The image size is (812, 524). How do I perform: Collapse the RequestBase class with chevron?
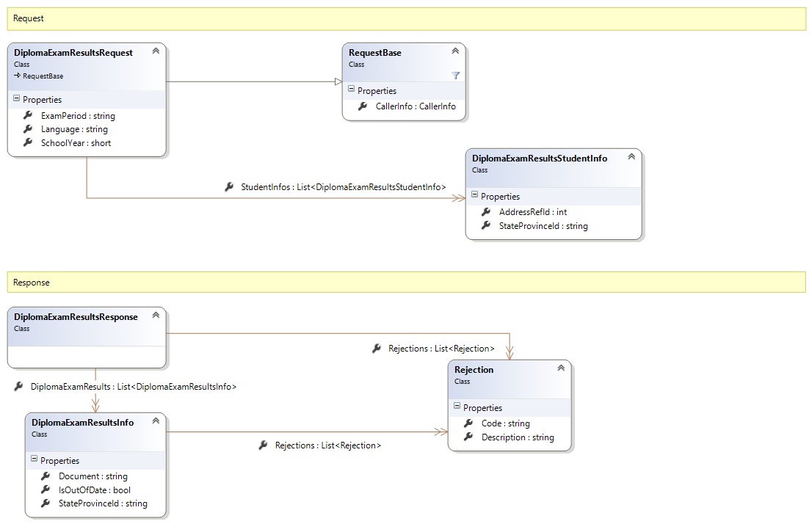click(x=455, y=51)
